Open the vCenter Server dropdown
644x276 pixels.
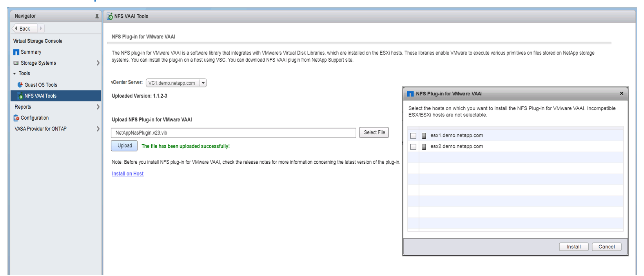coord(203,83)
